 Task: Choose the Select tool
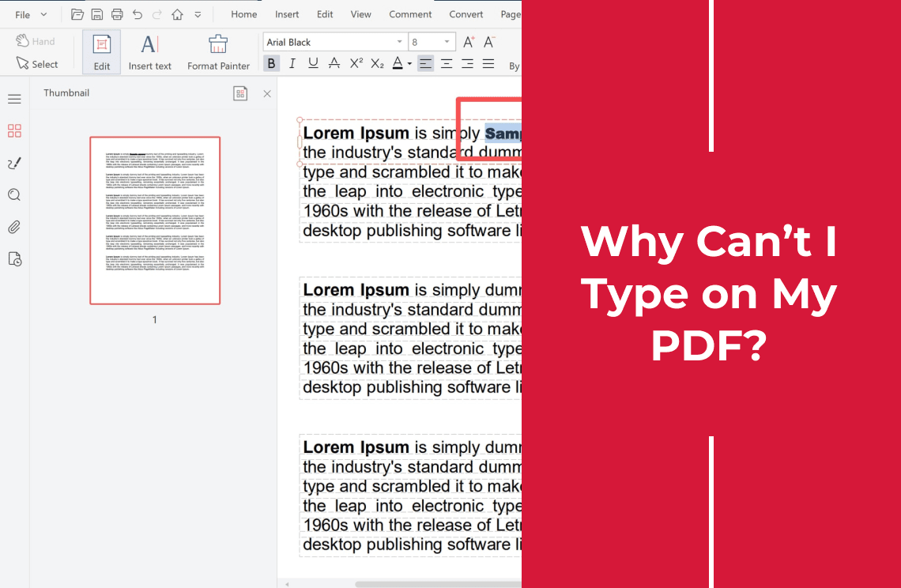(x=37, y=64)
